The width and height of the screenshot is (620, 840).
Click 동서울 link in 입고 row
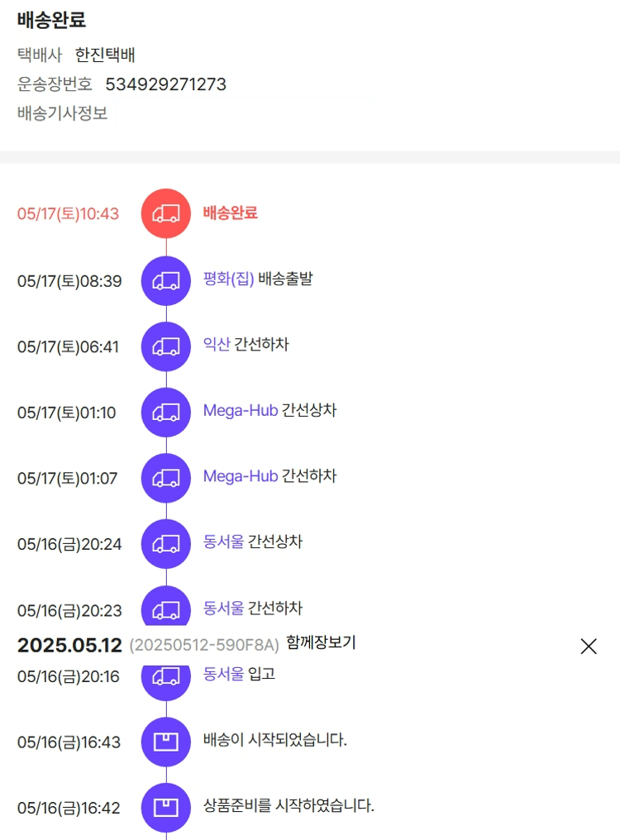(223, 674)
